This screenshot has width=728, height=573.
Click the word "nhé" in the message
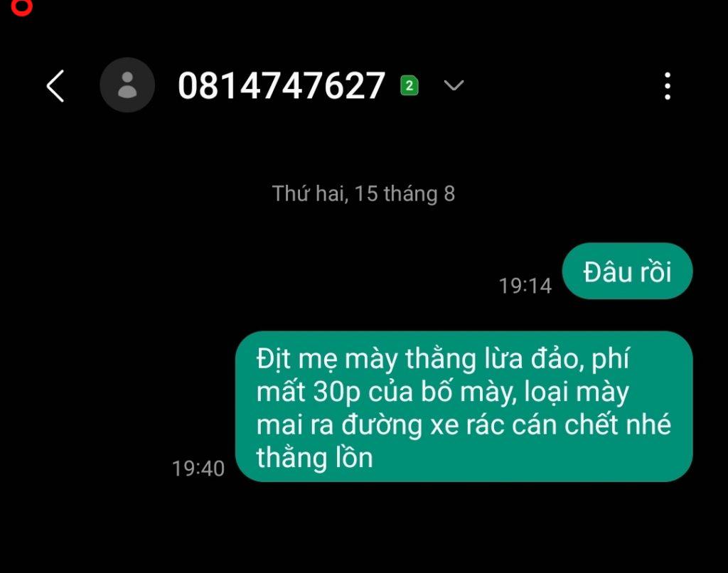coord(648,424)
